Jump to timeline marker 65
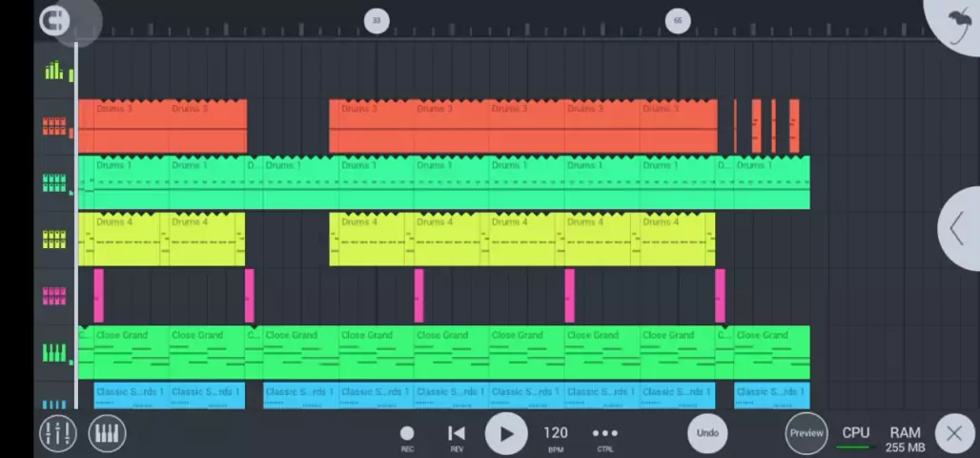980x458 pixels. click(678, 20)
